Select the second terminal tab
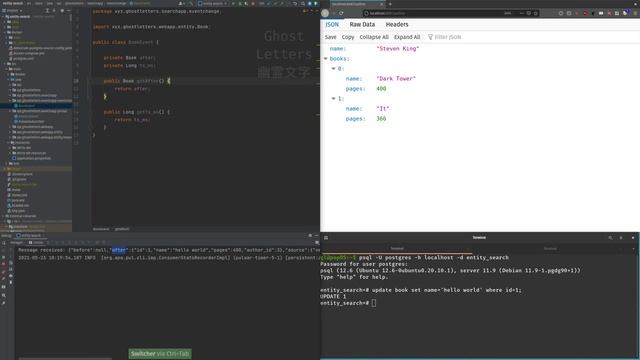Viewport: 640px width, 360px height. (550, 249)
